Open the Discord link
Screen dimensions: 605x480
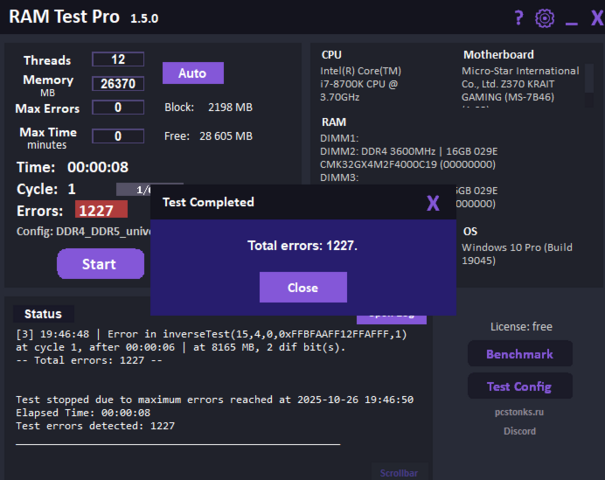(x=520, y=431)
